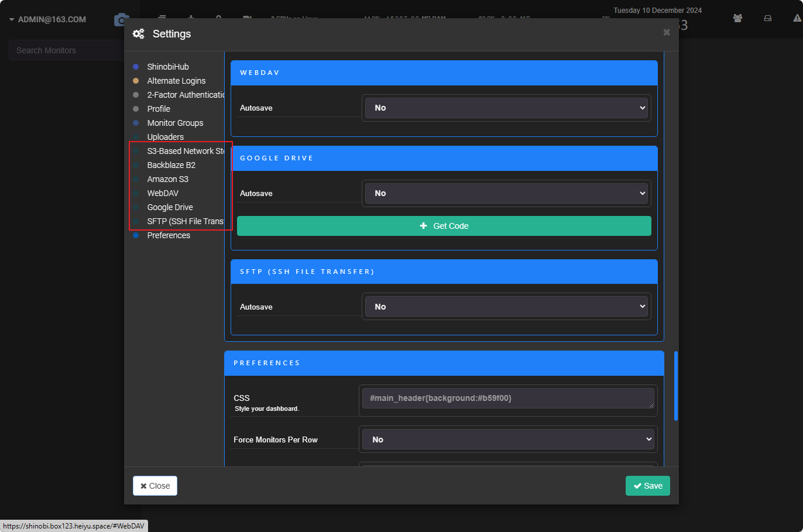The height and width of the screenshot is (532, 803).
Task: Select Monitor Groups in sidebar
Action: (x=175, y=123)
